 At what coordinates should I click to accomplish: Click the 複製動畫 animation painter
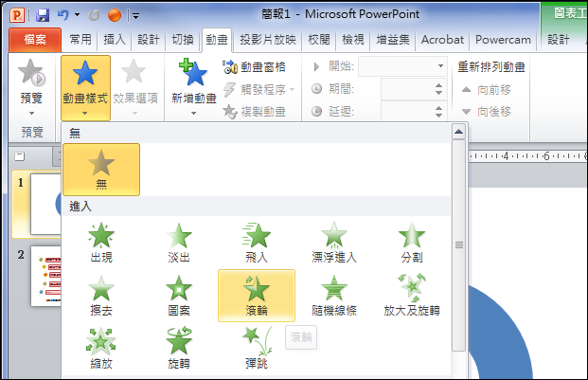click(x=255, y=112)
